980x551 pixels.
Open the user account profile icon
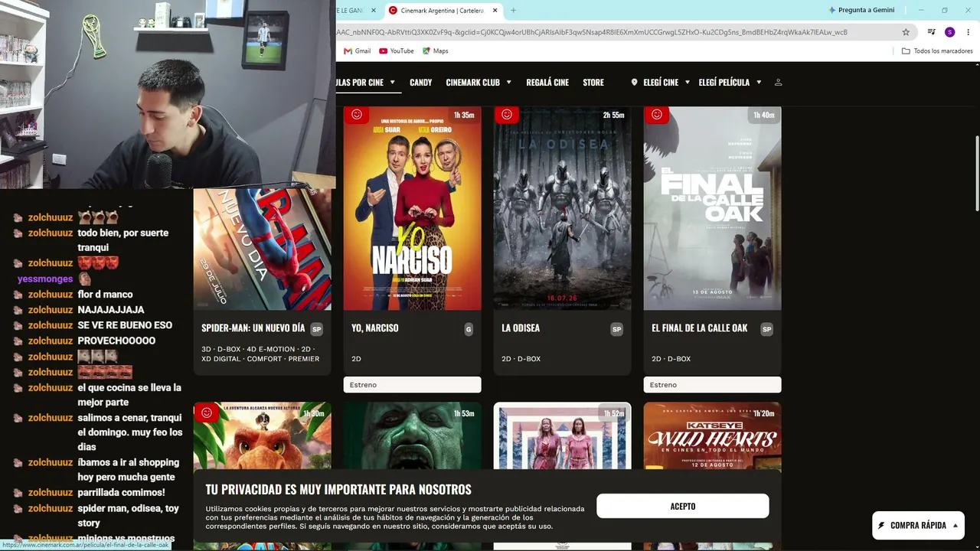[x=779, y=83]
